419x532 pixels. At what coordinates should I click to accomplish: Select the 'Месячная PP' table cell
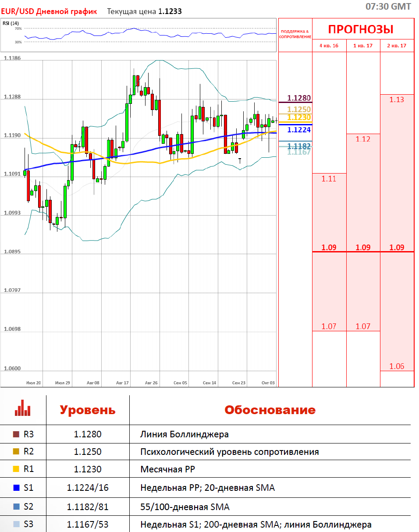[167, 469]
